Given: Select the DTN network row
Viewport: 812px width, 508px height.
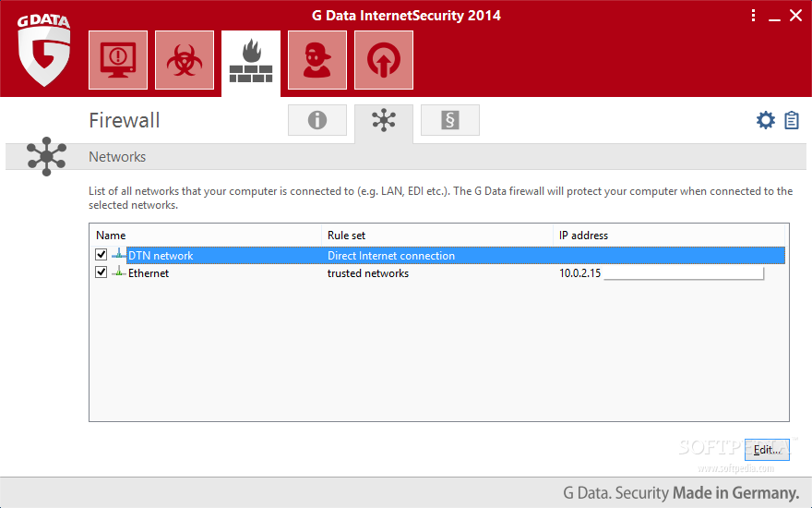Looking at the screenshot, I should 437,256.
